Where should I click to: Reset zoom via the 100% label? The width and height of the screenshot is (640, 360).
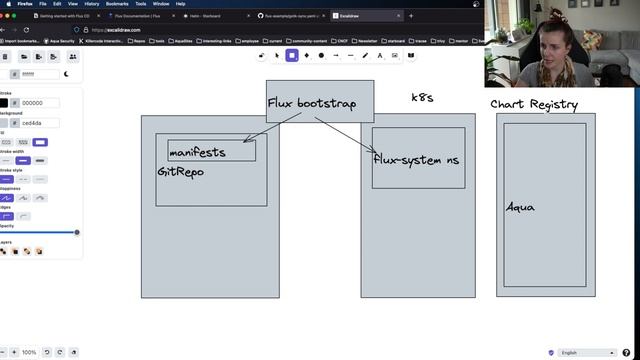(29, 352)
